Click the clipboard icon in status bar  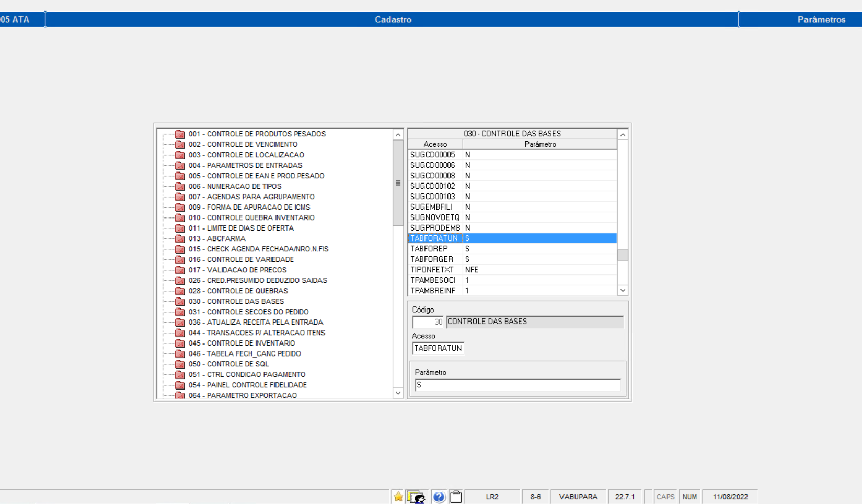click(456, 497)
